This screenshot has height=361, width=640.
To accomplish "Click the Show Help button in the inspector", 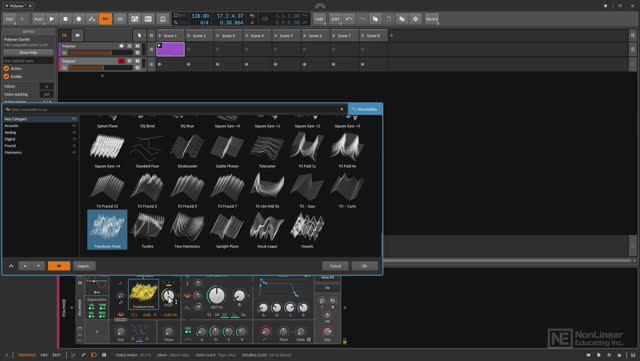I will (x=28, y=52).
